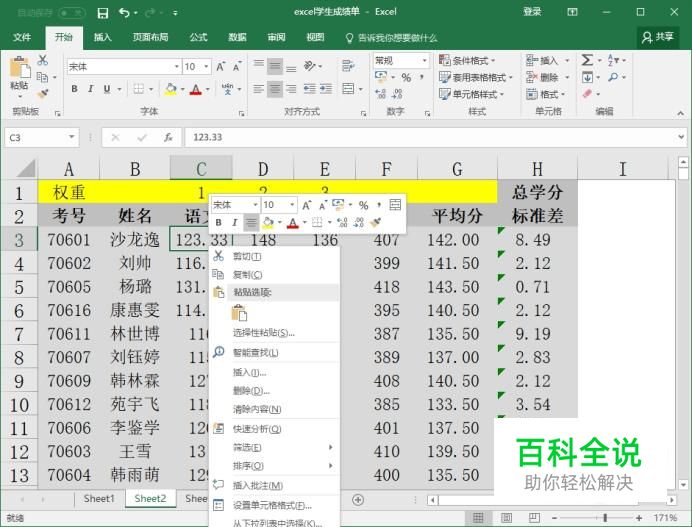Screen dimensions: 692x527
Task: Click Merge and Center icon
Action: [x=348, y=89]
